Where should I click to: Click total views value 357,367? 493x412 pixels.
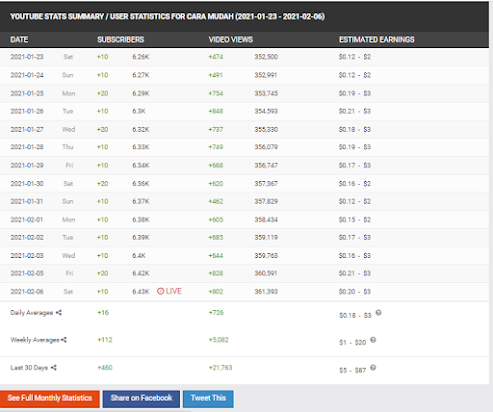click(266, 184)
